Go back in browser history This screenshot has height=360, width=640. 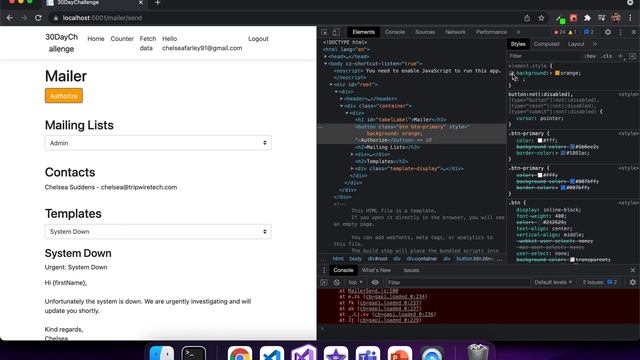[10, 18]
